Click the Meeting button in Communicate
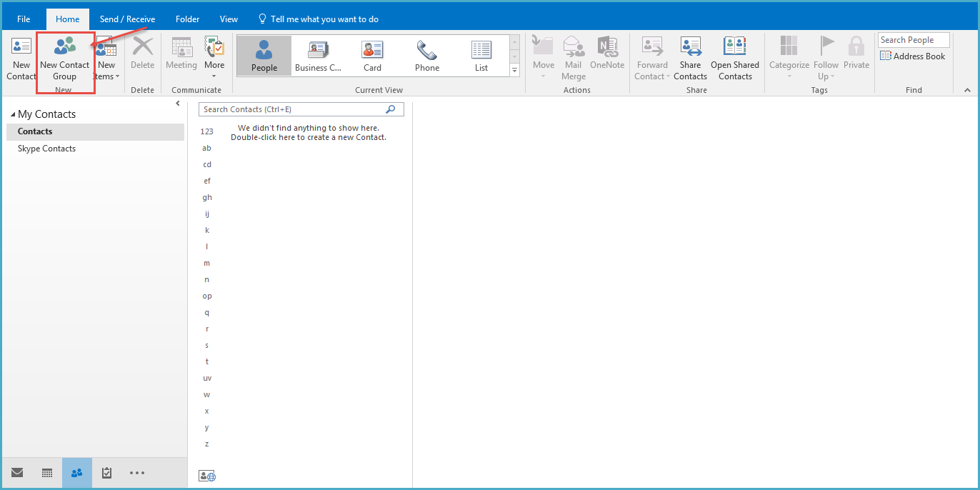The image size is (980, 490). (181, 54)
